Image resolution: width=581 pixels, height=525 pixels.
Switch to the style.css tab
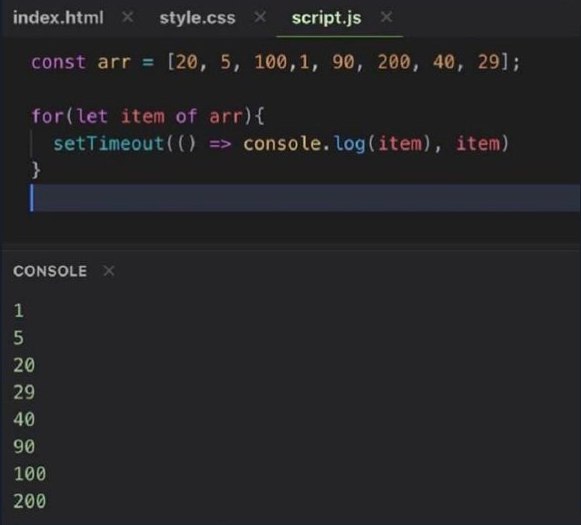tap(197, 18)
